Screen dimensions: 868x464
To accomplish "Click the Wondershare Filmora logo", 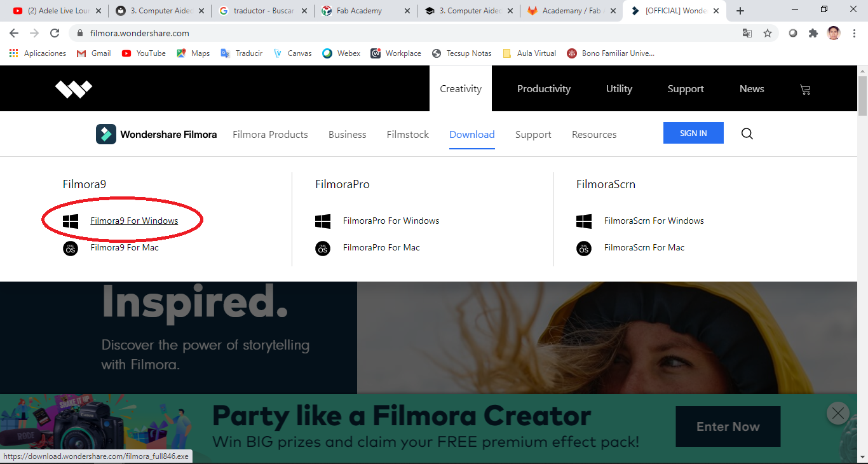I will (x=156, y=134).
